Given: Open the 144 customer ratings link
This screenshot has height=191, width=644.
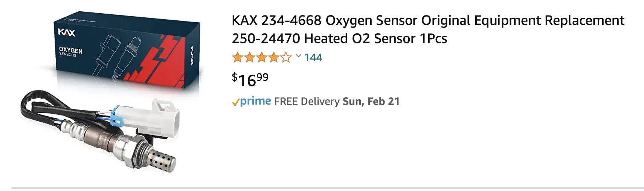Looking at the screenshot, I should (x=313, y=58).
